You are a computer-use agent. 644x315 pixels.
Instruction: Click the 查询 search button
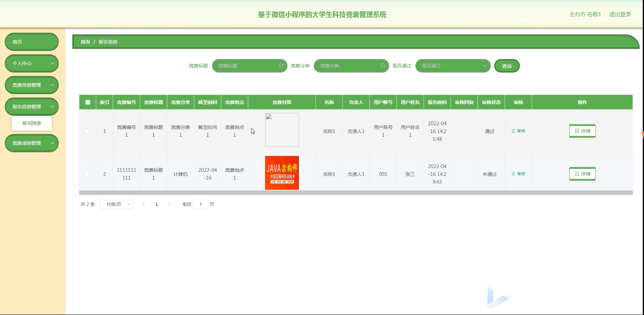pos(507,66)
